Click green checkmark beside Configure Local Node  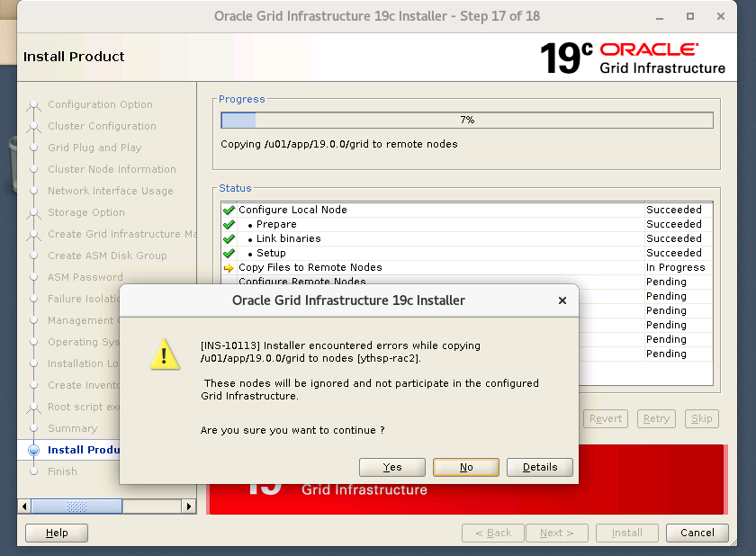pos(229,211)
